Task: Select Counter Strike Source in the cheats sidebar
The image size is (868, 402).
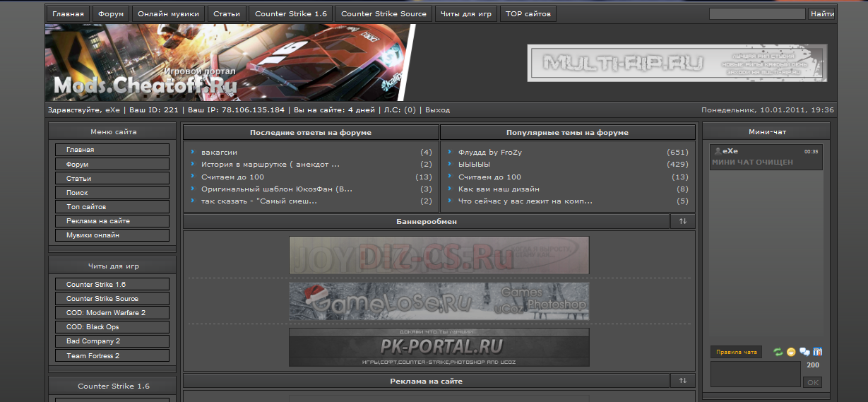Action: (x=112, y=298)
